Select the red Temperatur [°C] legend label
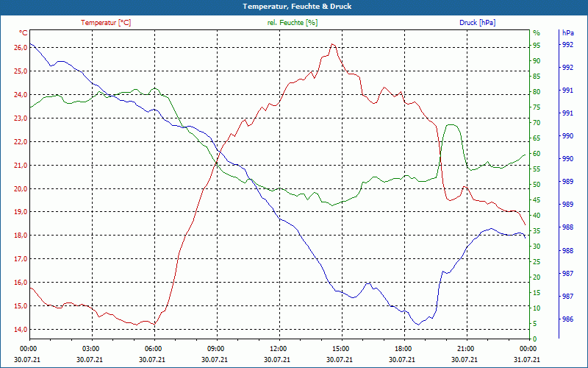Screen dimensions: 588x368 [x=106, y=23]
